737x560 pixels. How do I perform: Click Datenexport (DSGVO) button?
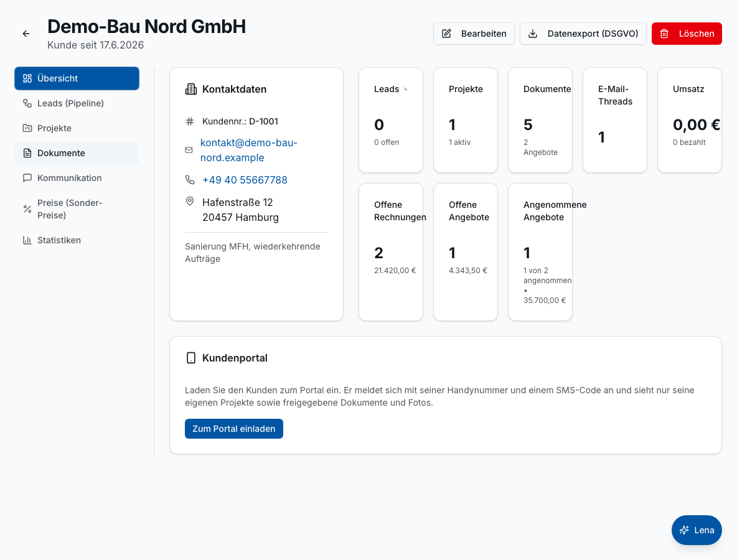(583, 34)
